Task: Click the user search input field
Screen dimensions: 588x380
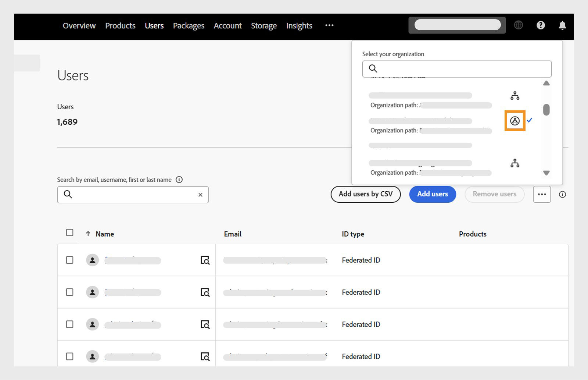Action: [133, 195]
